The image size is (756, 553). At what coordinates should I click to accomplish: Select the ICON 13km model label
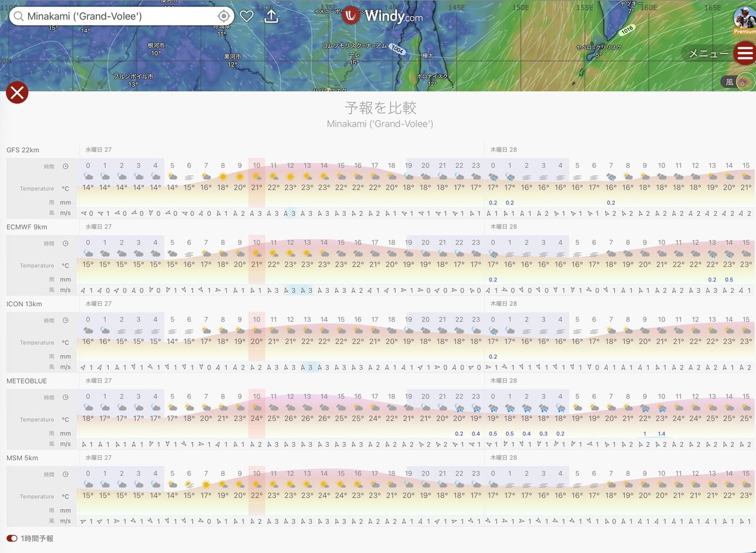coord(24,304)
